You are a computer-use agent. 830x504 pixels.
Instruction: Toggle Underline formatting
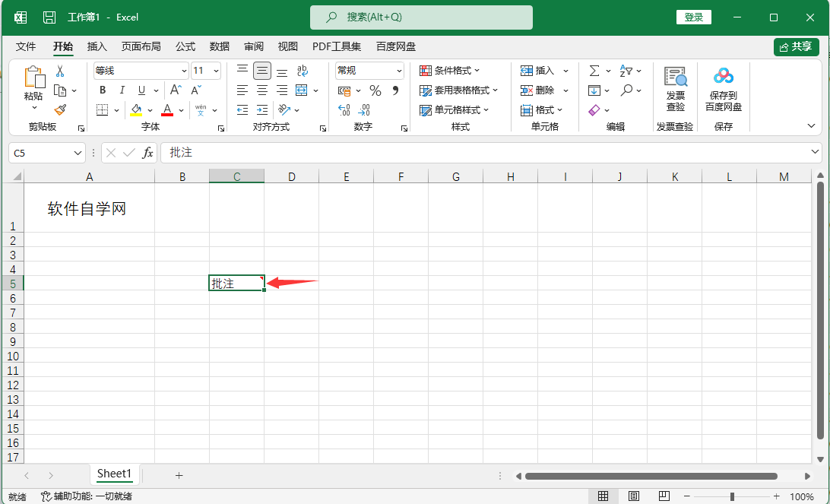(141, 90)
